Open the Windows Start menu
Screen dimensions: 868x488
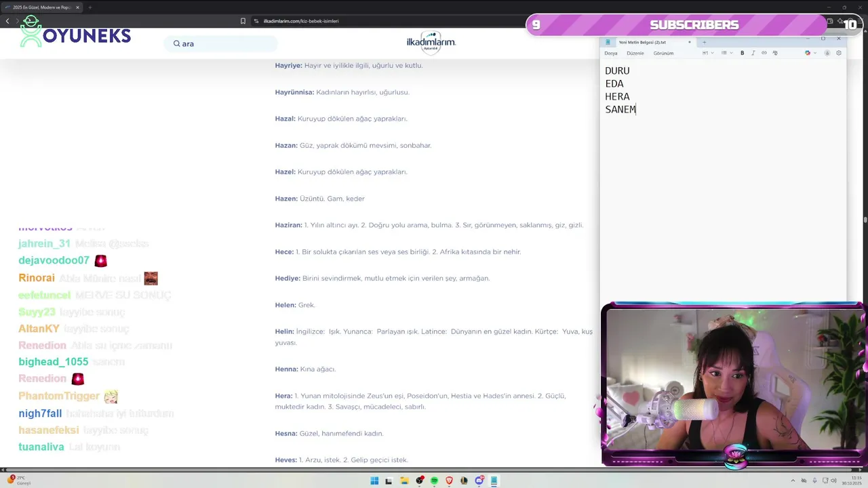(374, 481)
